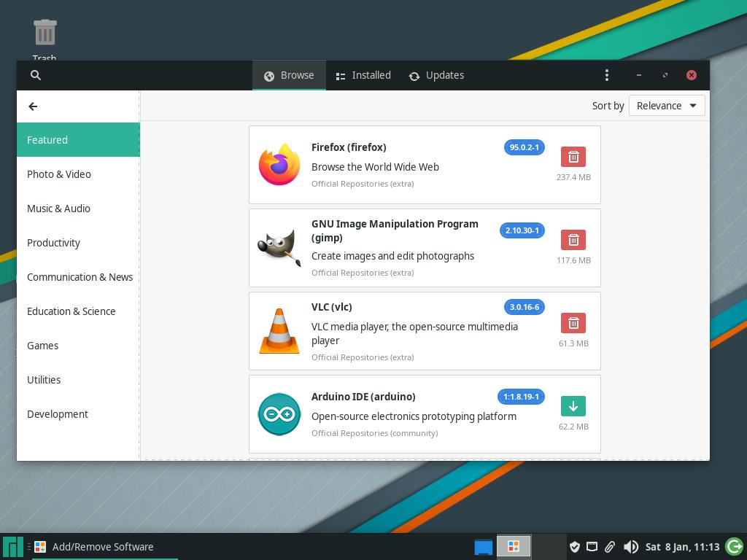
Task: Click the 62.2 MB size label
Action: [573, 427]
